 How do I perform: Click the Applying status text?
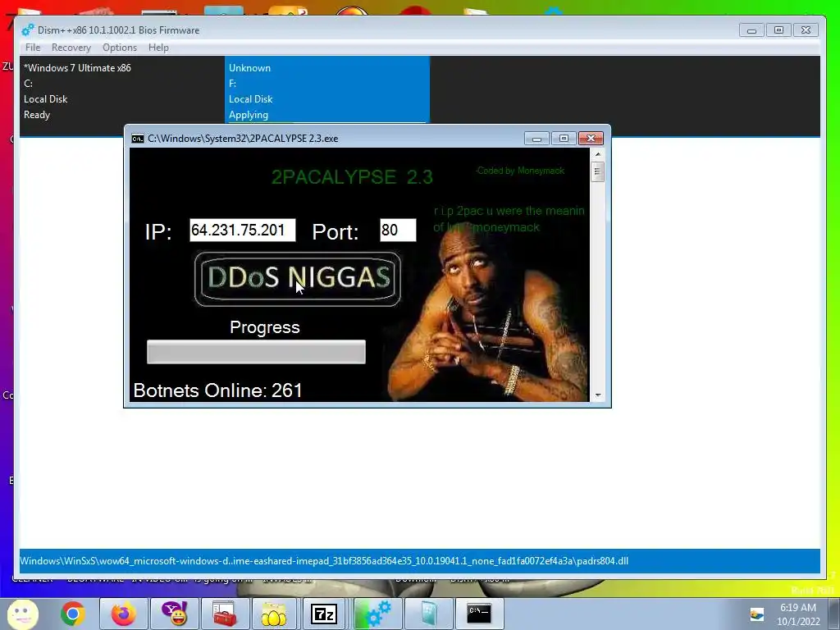249,115
